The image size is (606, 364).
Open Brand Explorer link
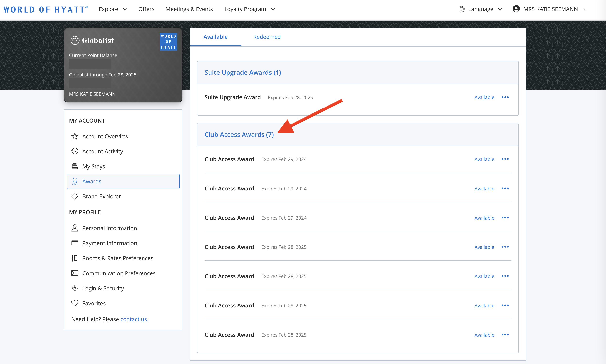(102, 196)
